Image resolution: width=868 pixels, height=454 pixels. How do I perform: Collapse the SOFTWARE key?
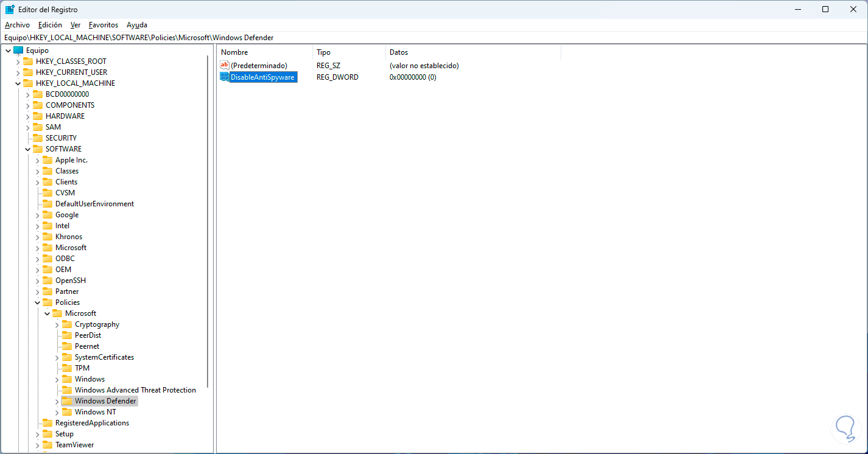tap(27, 149)
